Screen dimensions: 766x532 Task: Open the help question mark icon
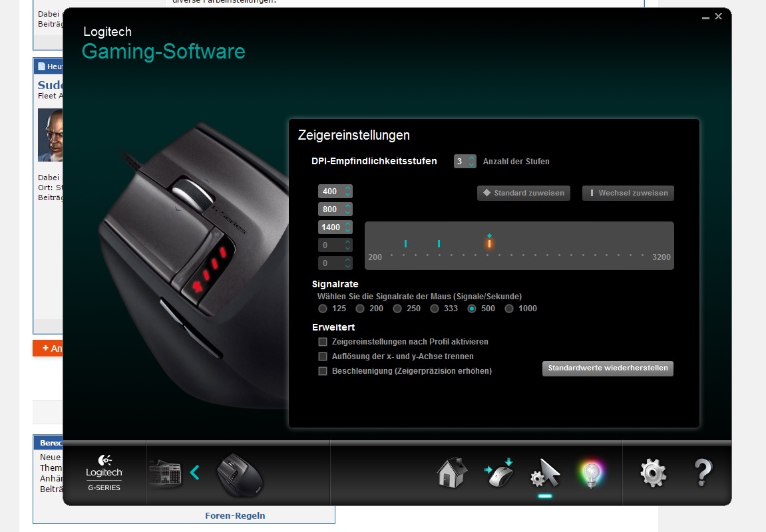pos(703,472)
